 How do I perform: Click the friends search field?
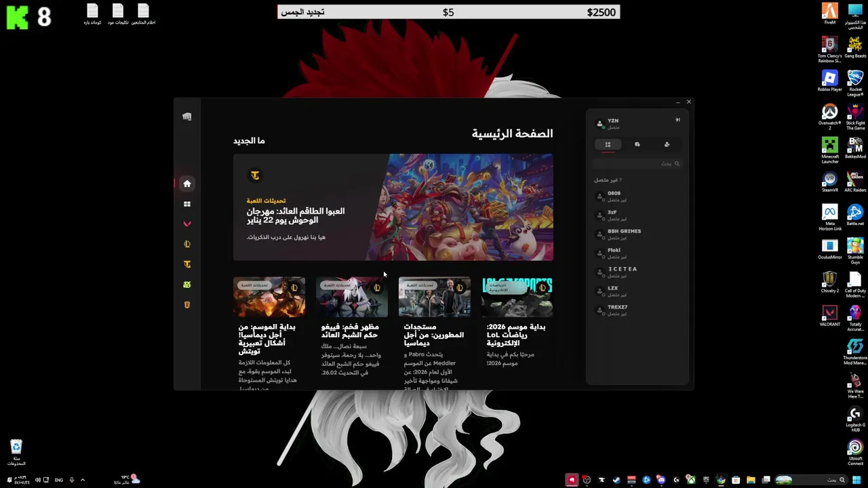click(x=637, y=163)
